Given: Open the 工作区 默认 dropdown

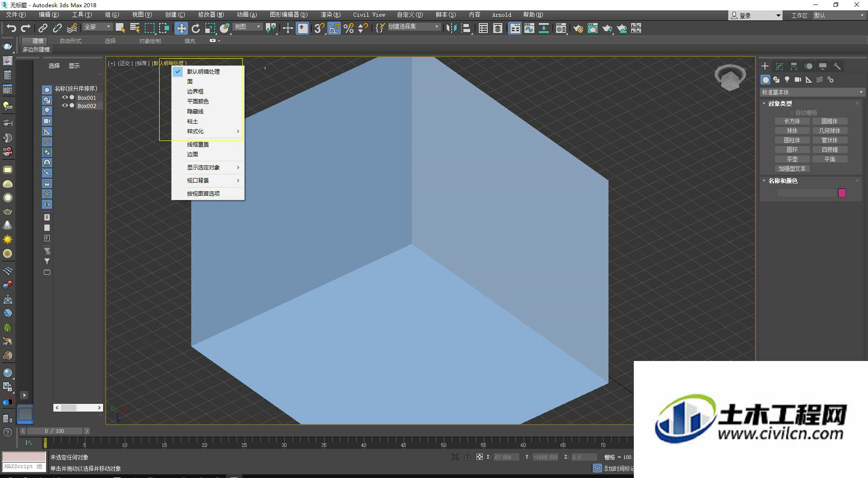Looking at the screenshot, I should (x=839, y=15).
